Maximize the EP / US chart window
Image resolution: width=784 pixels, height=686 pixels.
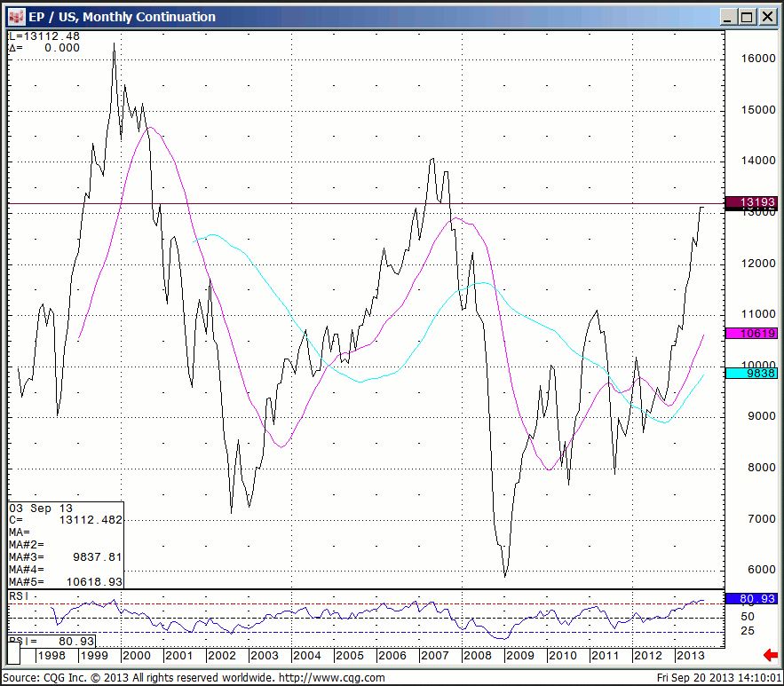click(747, 16)
